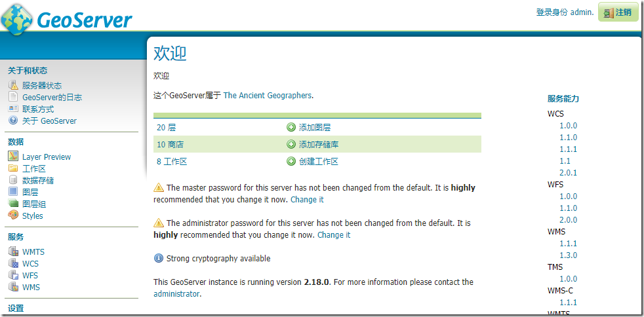Click the About GeoServer question-mark icon

pos(14,121)
